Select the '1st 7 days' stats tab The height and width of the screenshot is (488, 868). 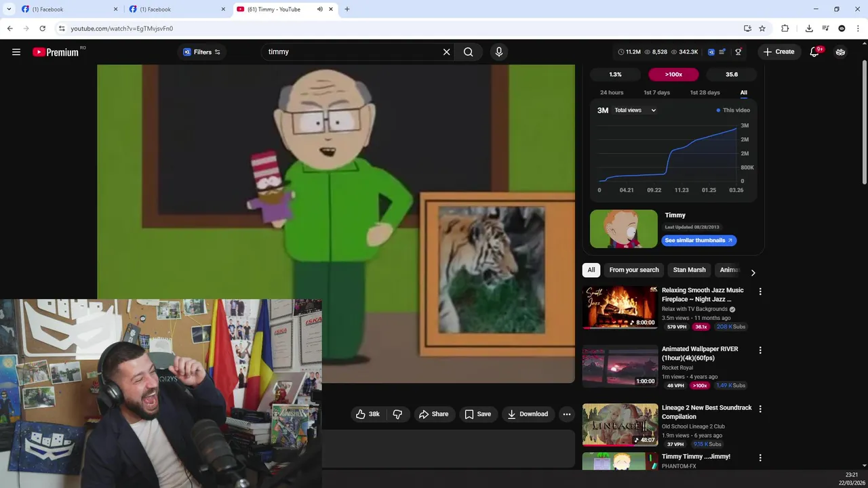(656, 93)
